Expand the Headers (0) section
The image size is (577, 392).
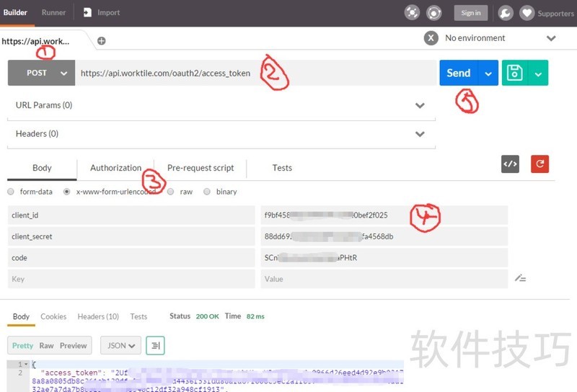420,134
